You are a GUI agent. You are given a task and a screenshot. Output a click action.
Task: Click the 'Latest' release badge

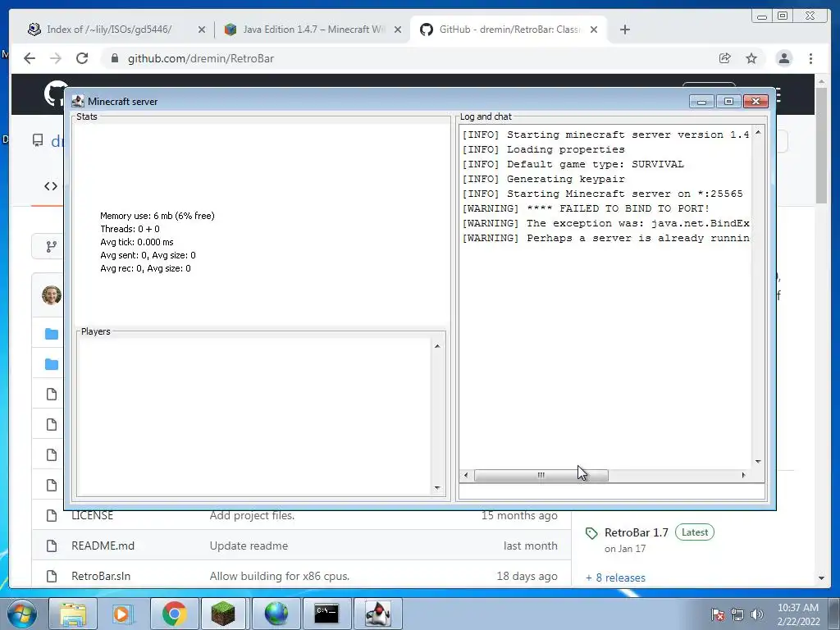(x=694, y=532)
